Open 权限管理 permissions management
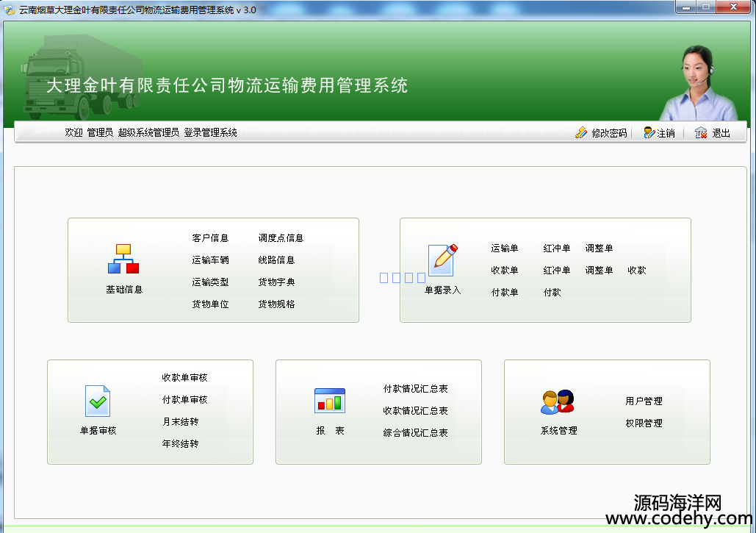The image size is (756, 533). pos(644,423)
